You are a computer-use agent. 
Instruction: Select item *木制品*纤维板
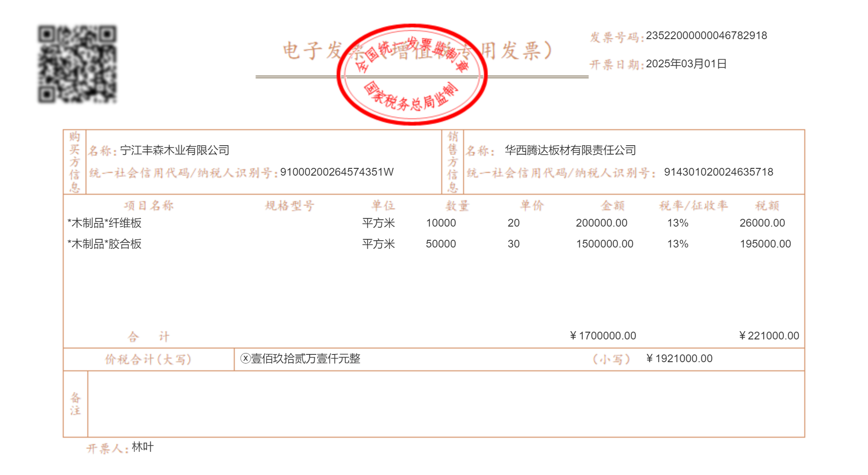coord(104,223)
